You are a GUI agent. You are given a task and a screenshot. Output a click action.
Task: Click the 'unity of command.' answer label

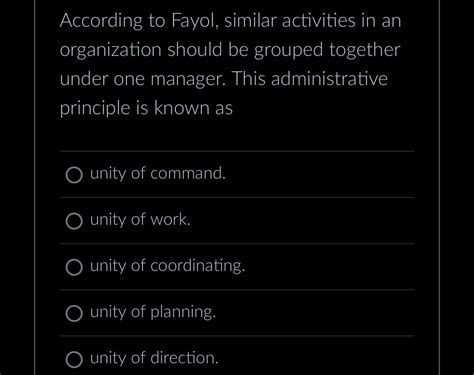[x=158, y=174]
